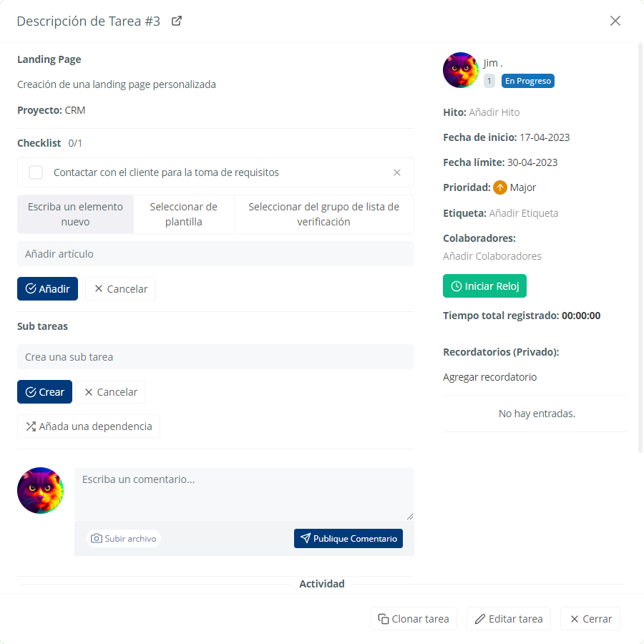644x644 pixels.
Task: Click the Añadir artículo input field
Action: (x=215, y=254)
